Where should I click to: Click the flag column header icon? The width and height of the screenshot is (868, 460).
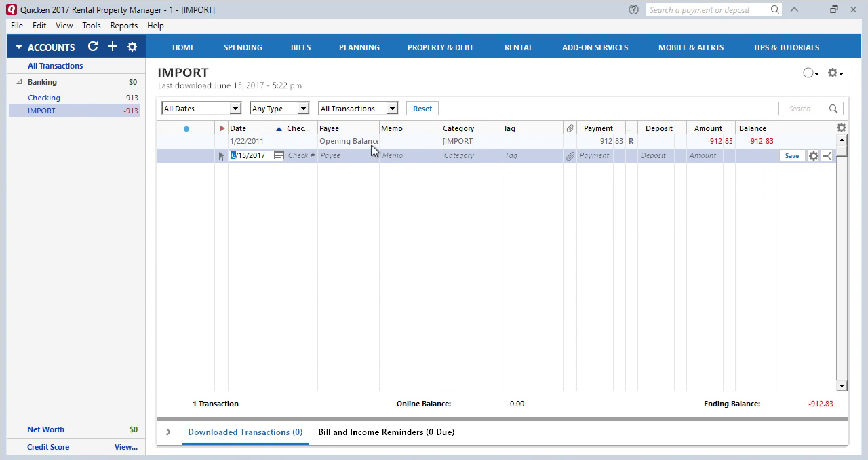222,128
